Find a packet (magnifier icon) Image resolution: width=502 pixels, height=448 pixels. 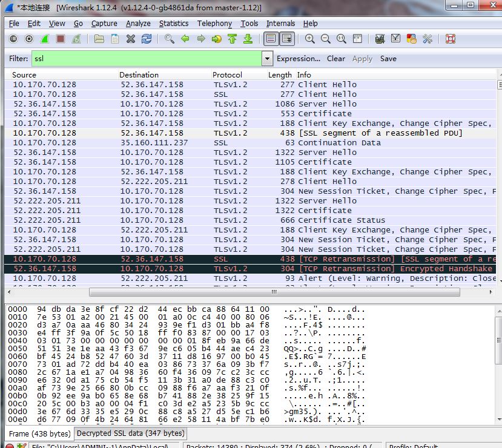pos(170,39)
